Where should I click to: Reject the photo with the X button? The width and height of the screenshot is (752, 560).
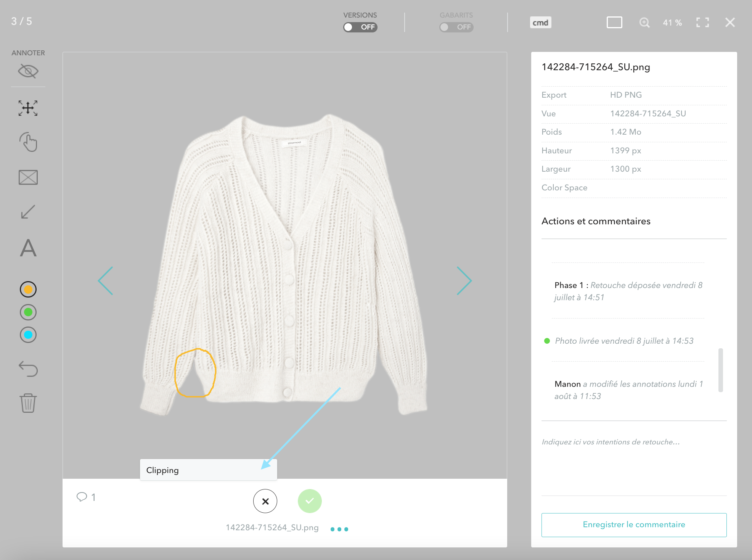[x=265, y=501]
